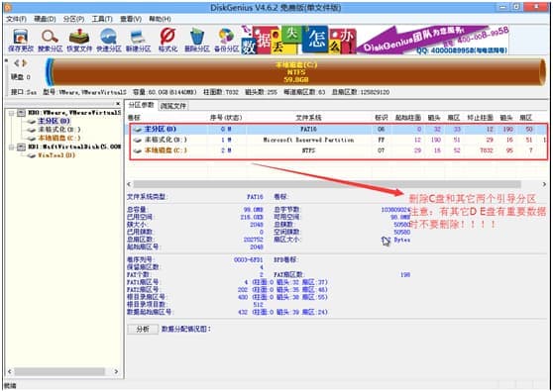Click drive icon of 主分区(0) table row

pos(137,130)
